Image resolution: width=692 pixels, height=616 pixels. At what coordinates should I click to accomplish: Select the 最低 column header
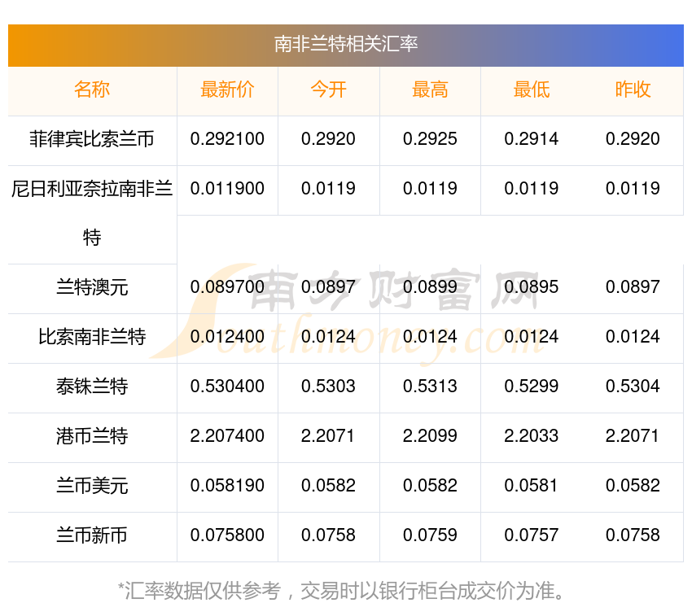(x=531, y=90)
